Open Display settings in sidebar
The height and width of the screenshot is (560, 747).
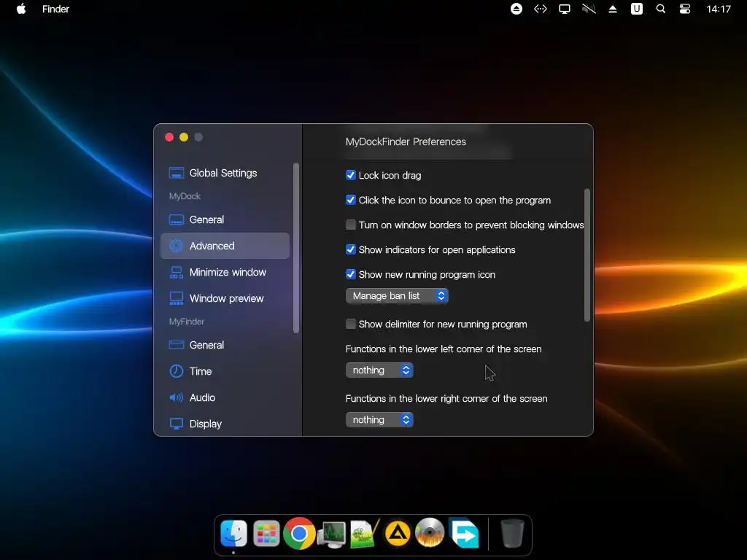(225, 424)
